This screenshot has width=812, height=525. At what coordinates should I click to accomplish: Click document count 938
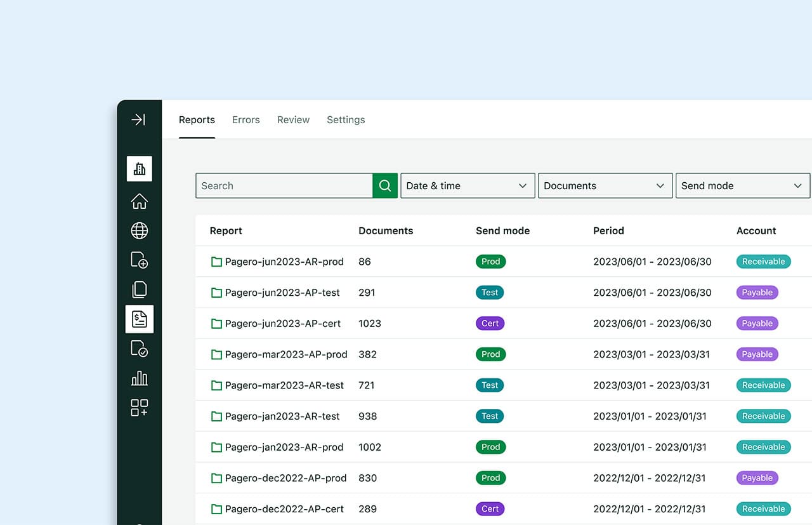[367, 416]
